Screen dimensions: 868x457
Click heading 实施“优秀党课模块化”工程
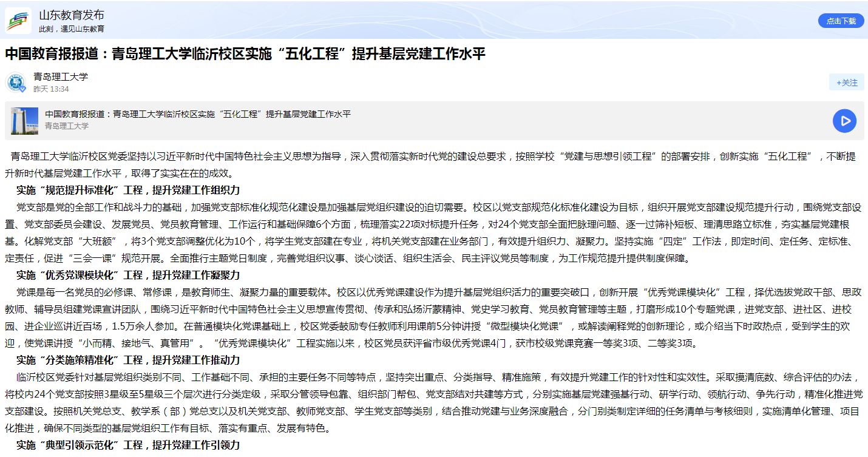(x=128, y=275)
